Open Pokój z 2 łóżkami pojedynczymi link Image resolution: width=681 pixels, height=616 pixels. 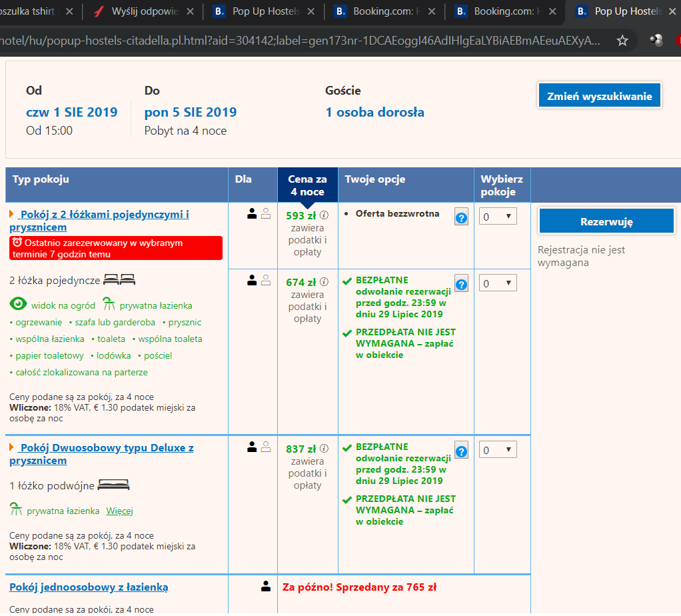pos(99,221)
